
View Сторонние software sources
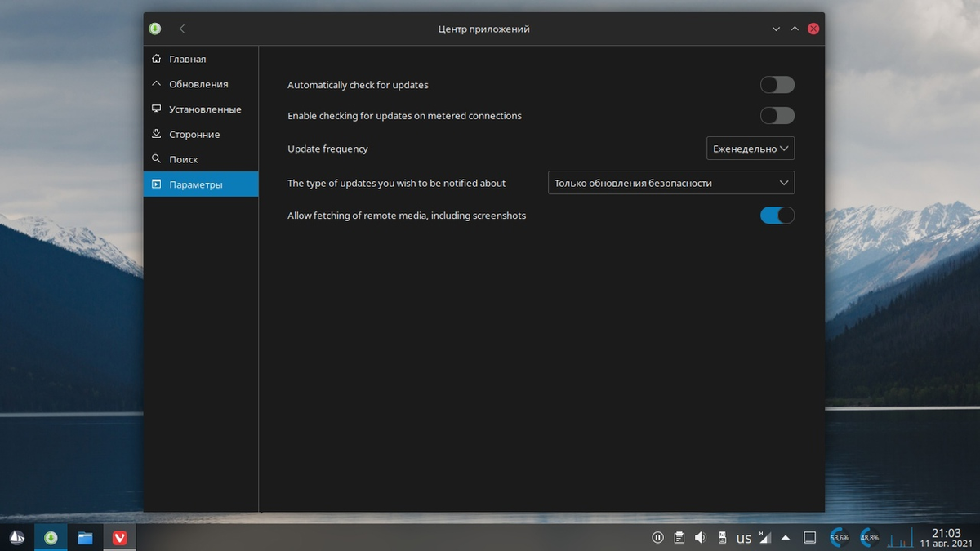[194, 133]
